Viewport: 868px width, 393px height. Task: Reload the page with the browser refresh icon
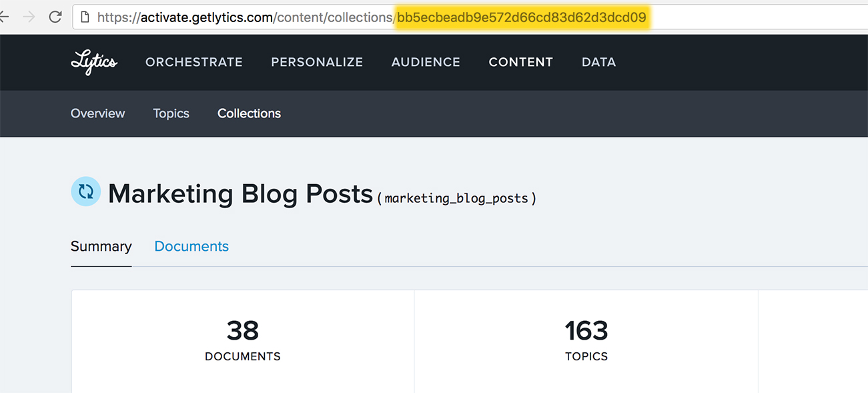tap(55, 17)
